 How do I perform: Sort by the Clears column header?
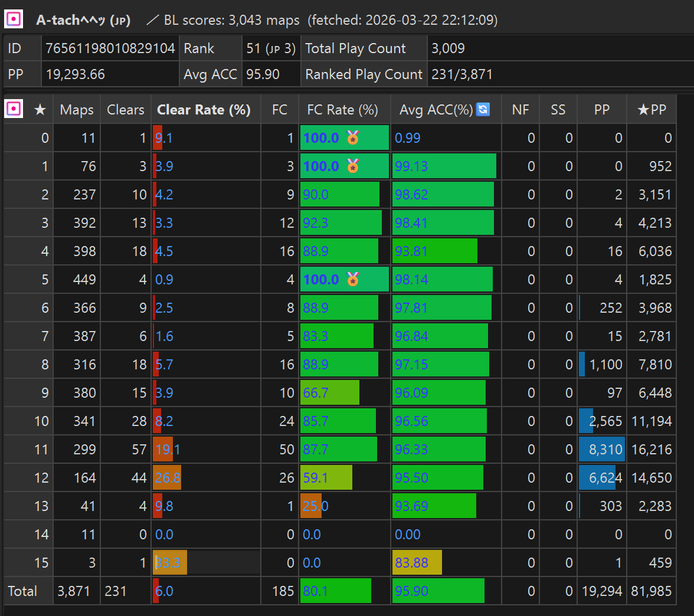[x=126, y=109]
